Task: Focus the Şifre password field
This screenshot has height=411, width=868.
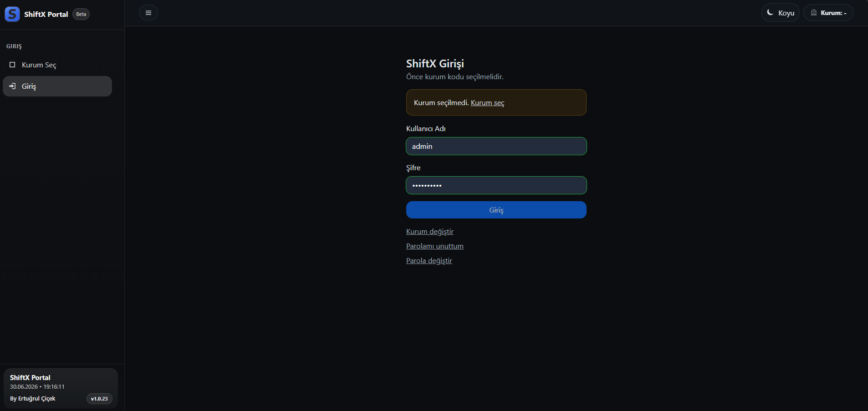Action: (x=496, y=185)
